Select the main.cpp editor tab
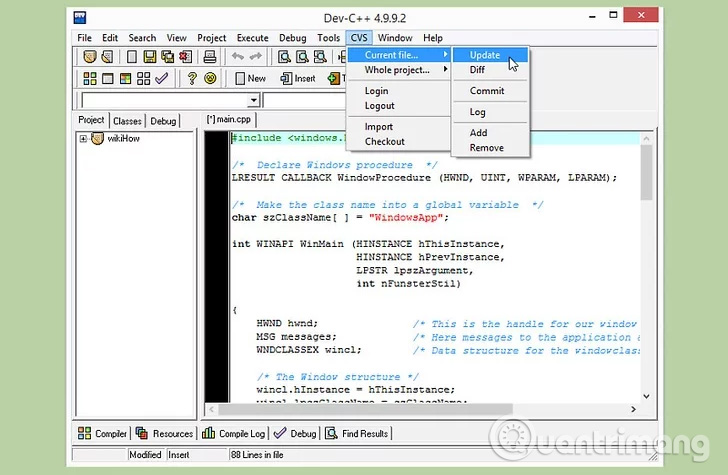 pos(229,119)
